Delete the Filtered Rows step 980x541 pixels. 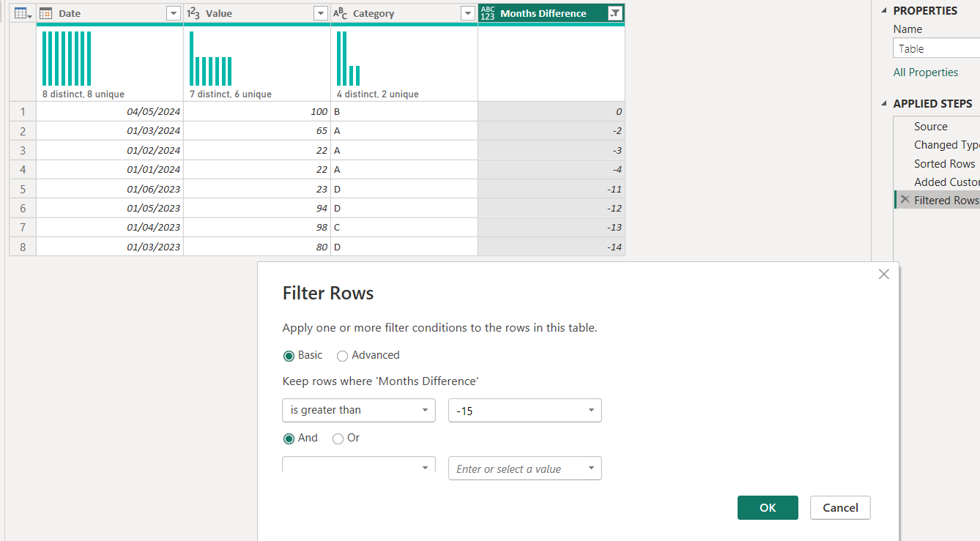point(905,200)
